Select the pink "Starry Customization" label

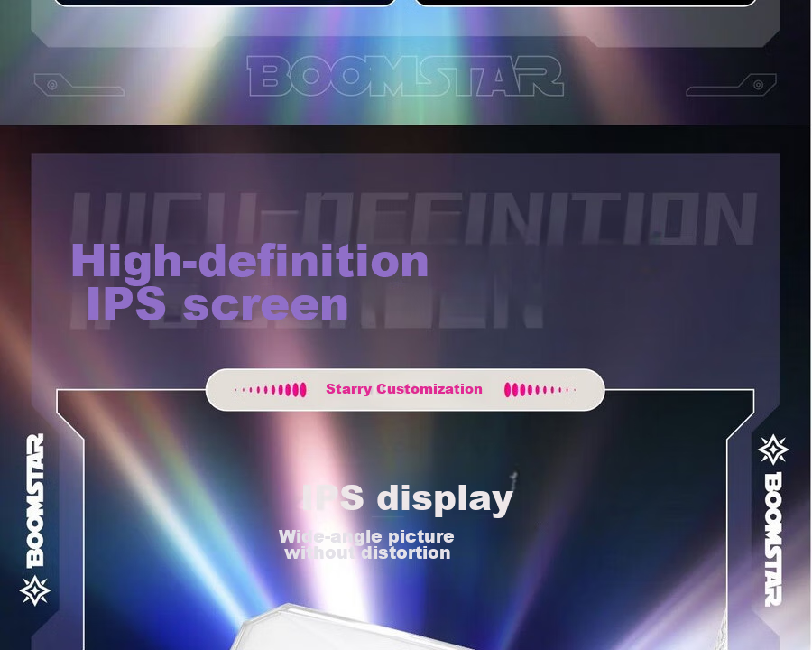pos(404,389)
